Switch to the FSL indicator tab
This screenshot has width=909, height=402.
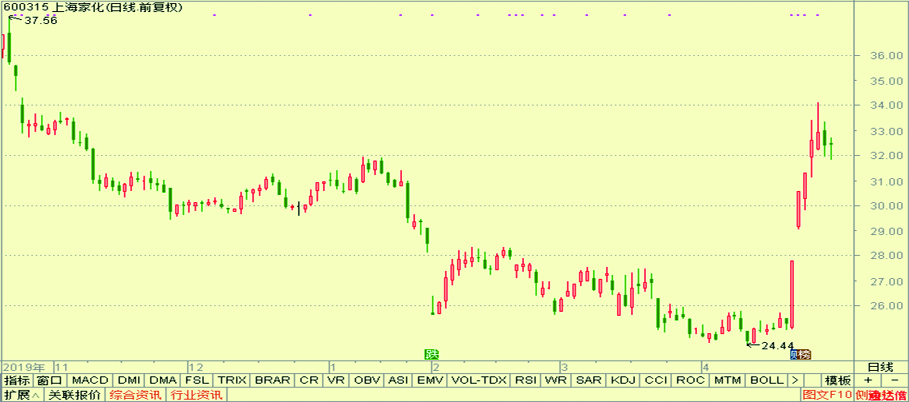[197, 381]
